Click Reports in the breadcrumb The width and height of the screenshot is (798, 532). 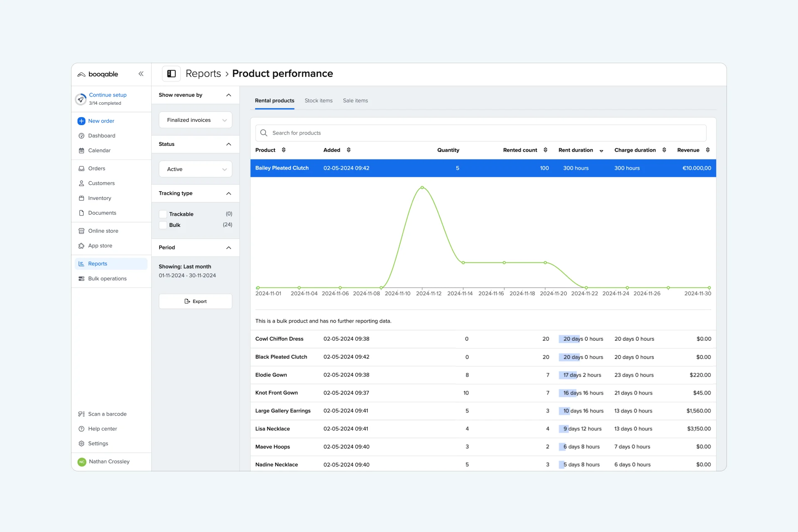point(203,74)
